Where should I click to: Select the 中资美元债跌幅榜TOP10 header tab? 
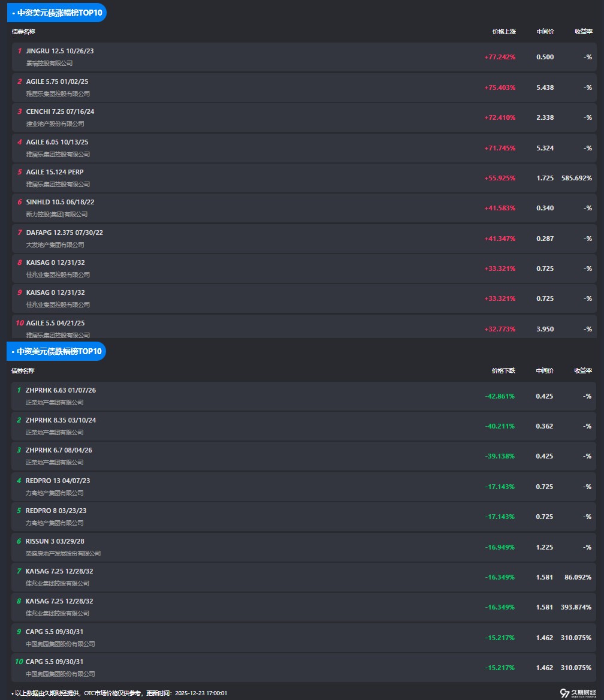56,351
